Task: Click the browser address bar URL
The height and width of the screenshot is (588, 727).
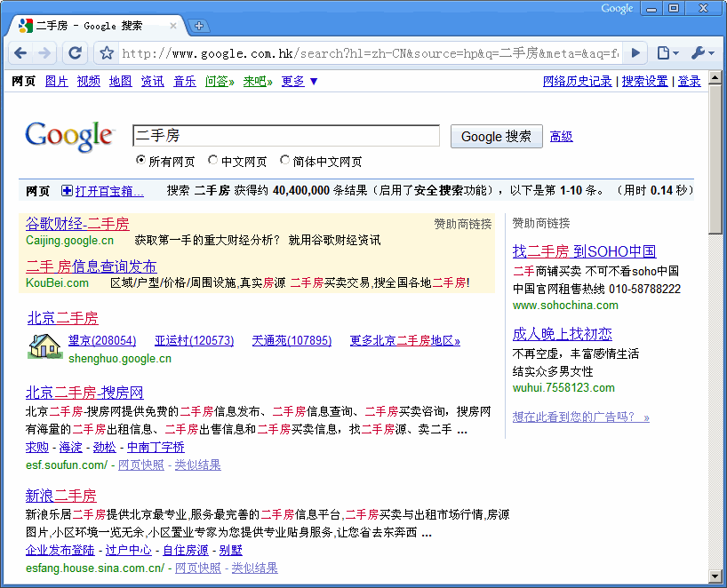Action: (370, 53)
